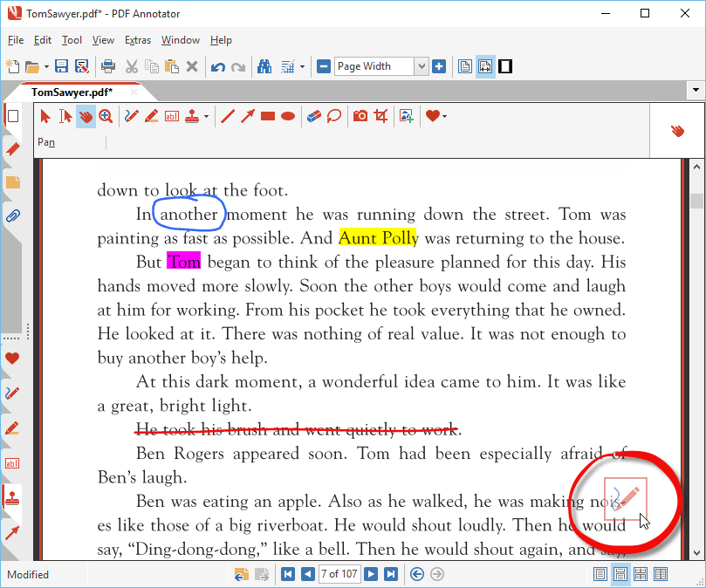Select the Lasso tool
The height and width of the screenshot is (588, 706).
334,117
